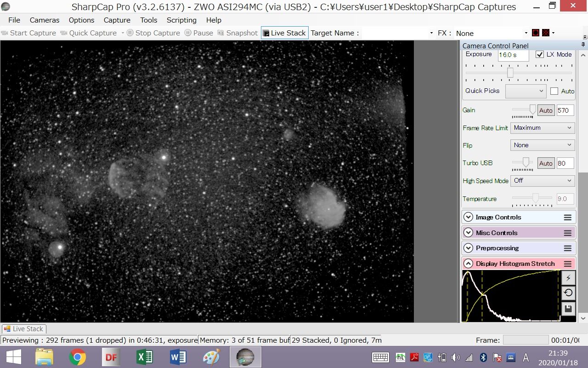This screenshot has width=588, height=368.
Task: Click the Adobe Acrobat tray icon
Action: coord(414,357)
